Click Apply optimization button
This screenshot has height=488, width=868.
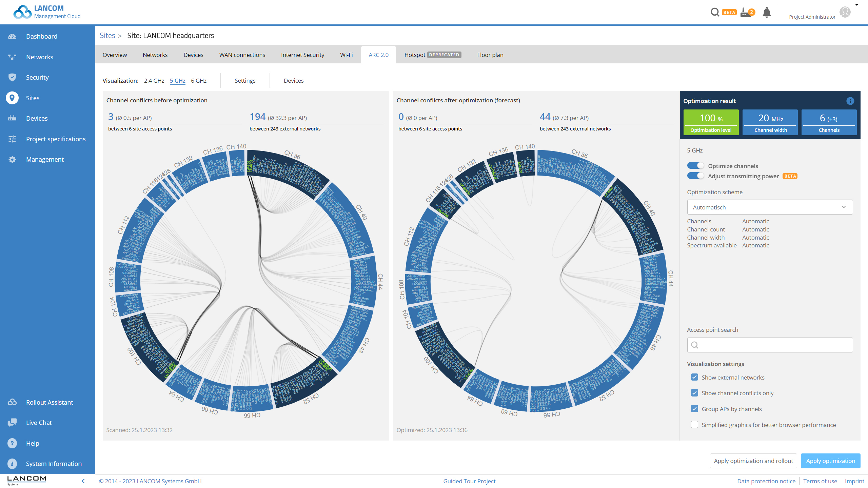click(830, 461)
